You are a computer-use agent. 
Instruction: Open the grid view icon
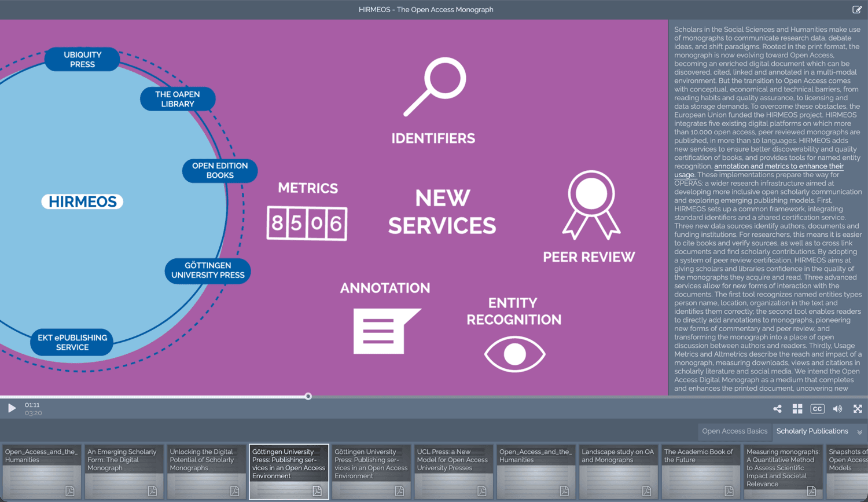click(x=797, y=409)
